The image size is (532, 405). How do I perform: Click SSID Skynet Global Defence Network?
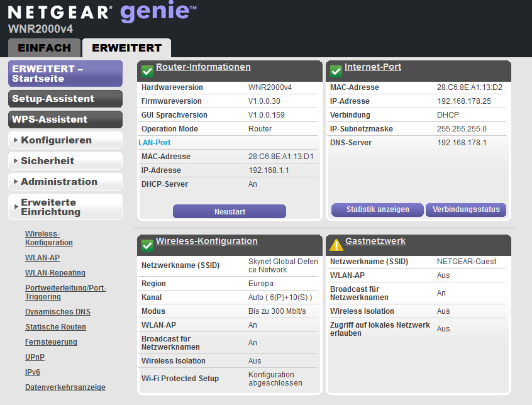(283, 265)
